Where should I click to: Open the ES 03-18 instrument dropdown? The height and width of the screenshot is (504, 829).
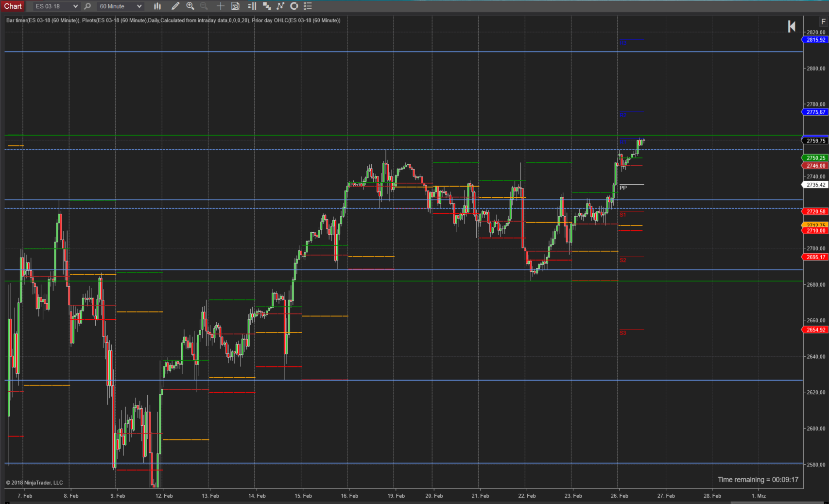tap(56, 6)
